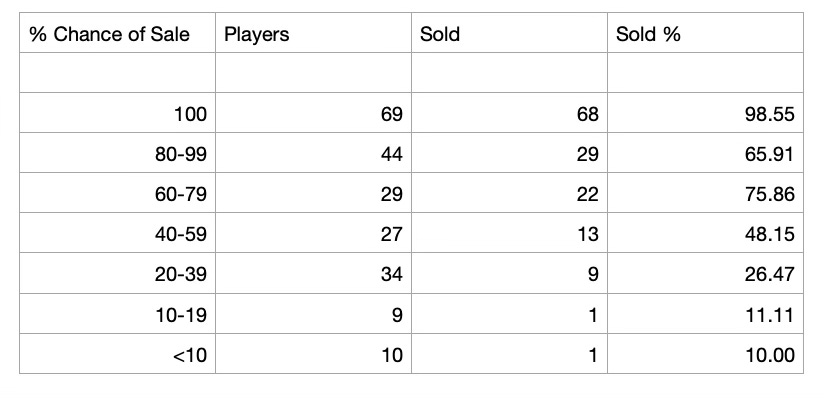Select the cell showing 10.00
This screenshot has height=398, width=824.
705,354
